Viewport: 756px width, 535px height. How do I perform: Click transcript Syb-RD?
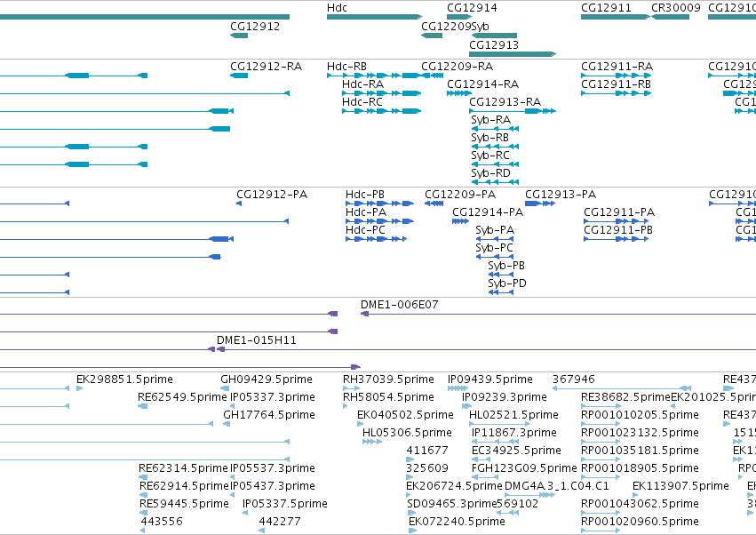click(x=490, y=172)
